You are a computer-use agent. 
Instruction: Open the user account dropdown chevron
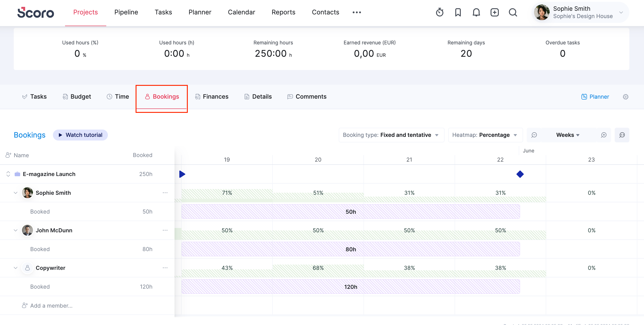[621, 12]
